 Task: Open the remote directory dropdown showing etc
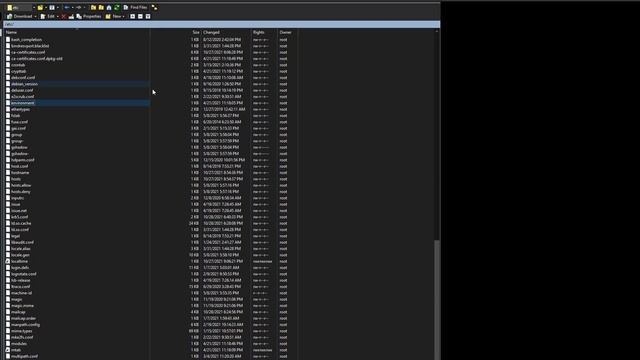[21, 7]
